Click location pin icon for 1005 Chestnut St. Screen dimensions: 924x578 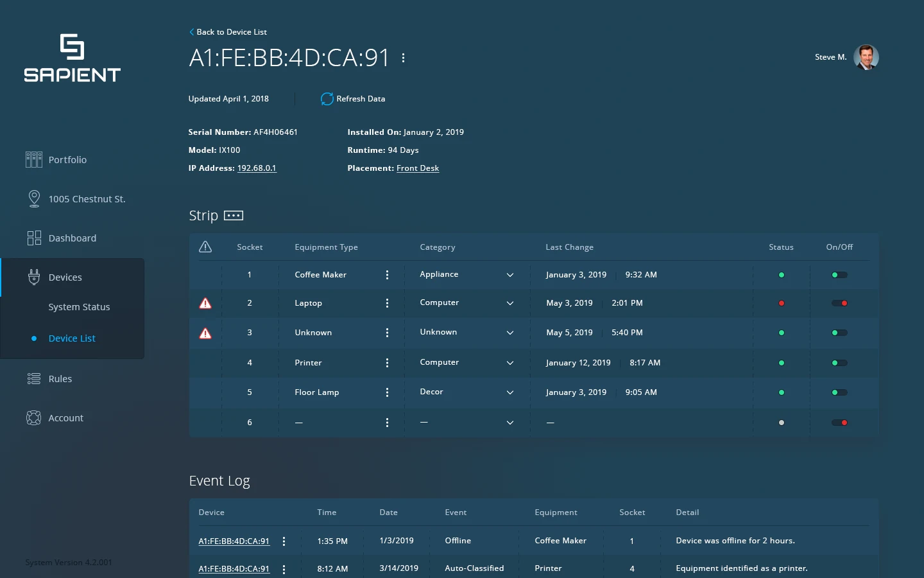click(x=34, y=198)
